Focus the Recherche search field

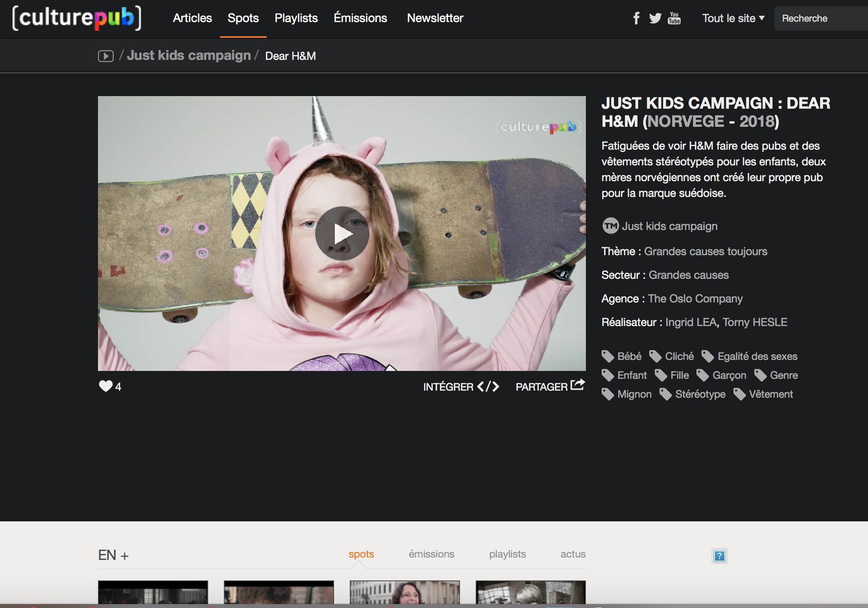pos(821,19)
